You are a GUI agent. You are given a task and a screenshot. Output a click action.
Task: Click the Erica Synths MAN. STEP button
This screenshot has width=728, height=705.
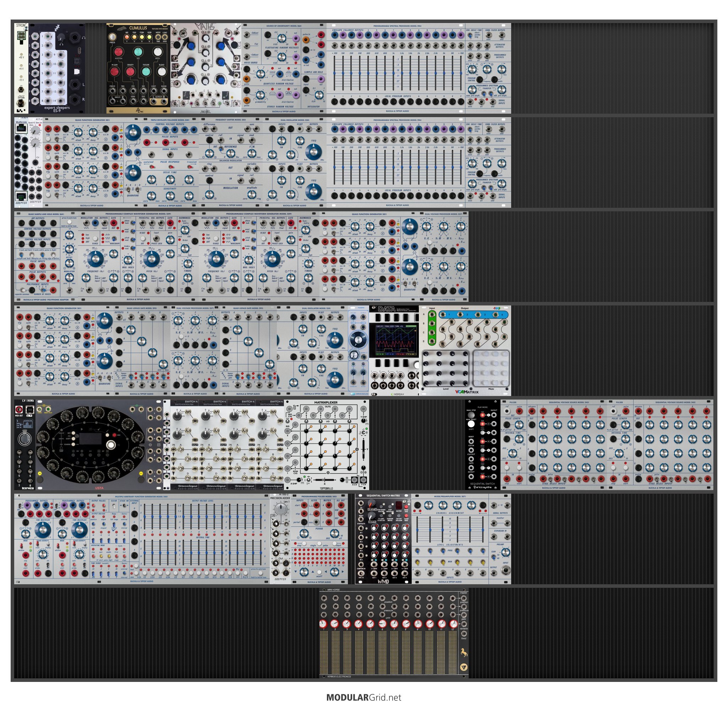471,415
